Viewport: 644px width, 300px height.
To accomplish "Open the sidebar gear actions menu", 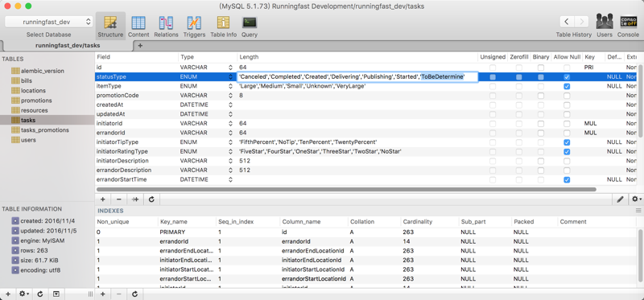I will (x=24, y=294).
